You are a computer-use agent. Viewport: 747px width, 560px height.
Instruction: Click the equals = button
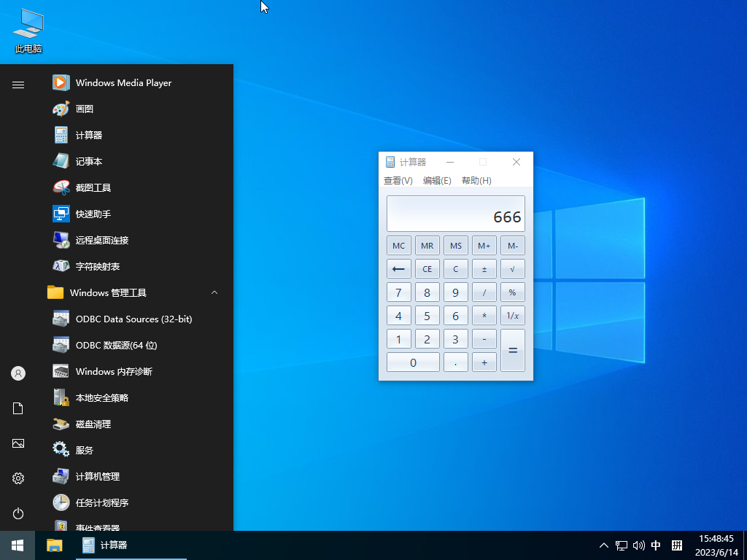click(x=513, y=351)
